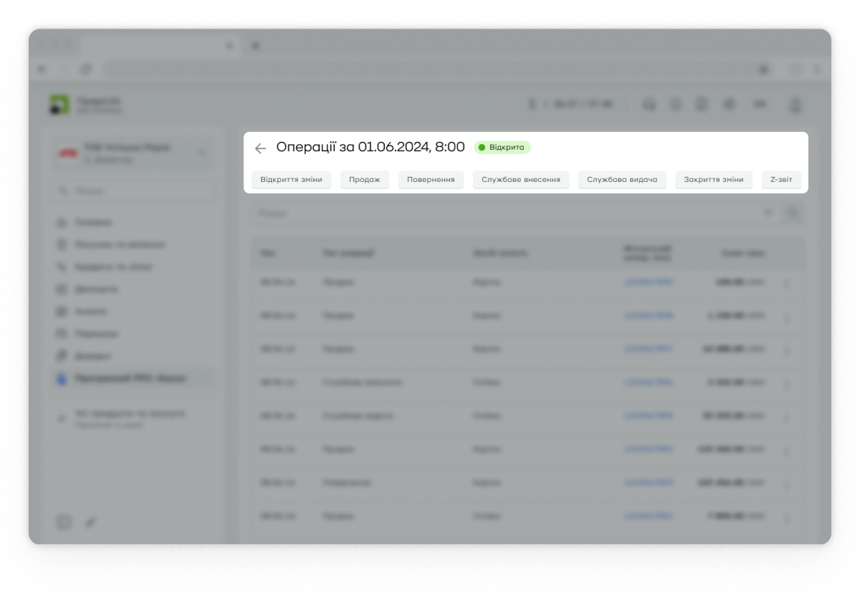Click the Z-звіт button
The height and width of the screenshot is (616, 860).
(x=781, y=179)
